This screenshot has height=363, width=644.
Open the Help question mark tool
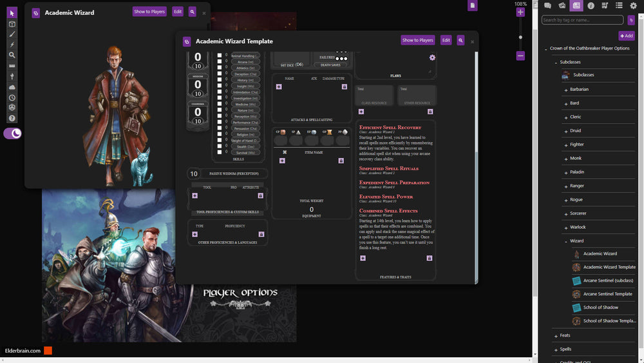[12, 119]
